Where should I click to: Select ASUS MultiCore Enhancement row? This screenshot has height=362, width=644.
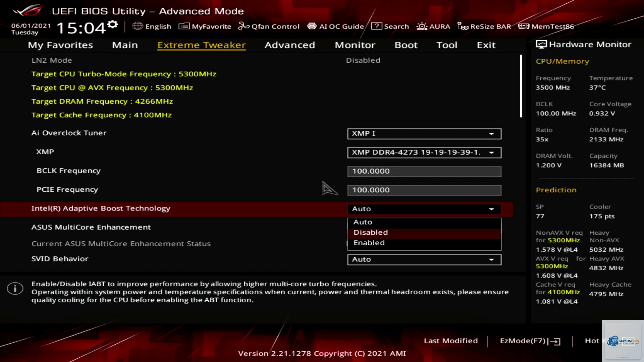point(257,227)
